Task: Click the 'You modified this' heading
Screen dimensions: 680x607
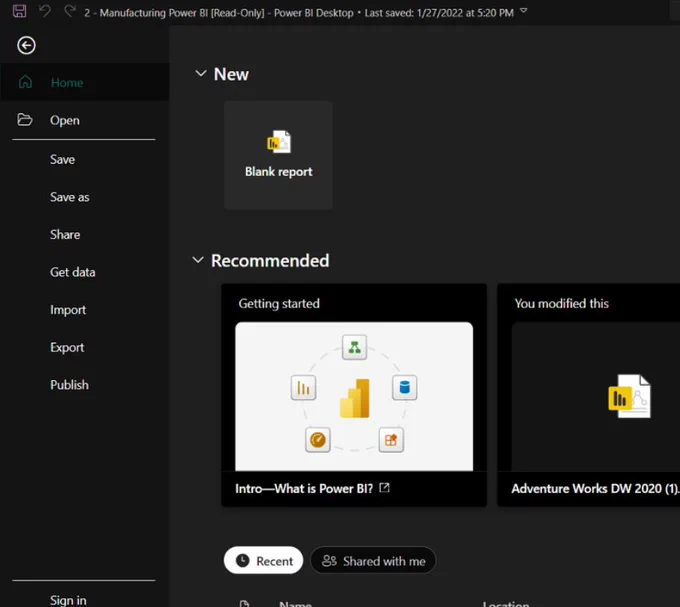Action: (562, 304)
